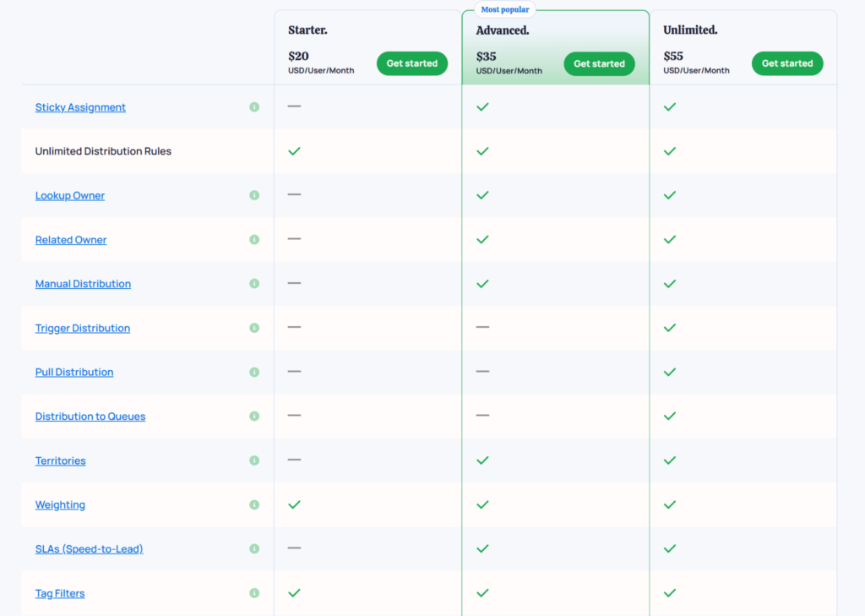
Task: Click Advanced dash in Trigger Distribution row
Action: click(482, 327)
